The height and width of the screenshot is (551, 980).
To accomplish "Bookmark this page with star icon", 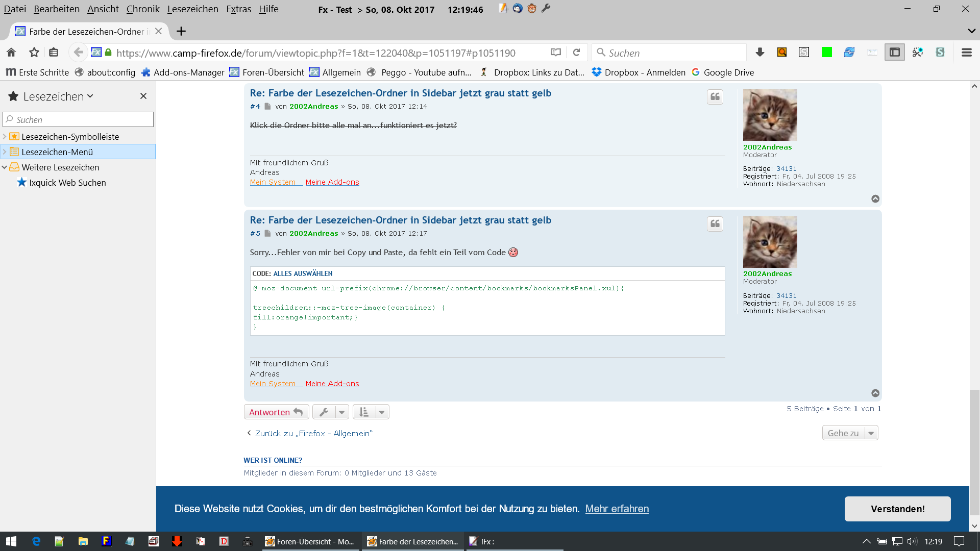I will 34,53.
